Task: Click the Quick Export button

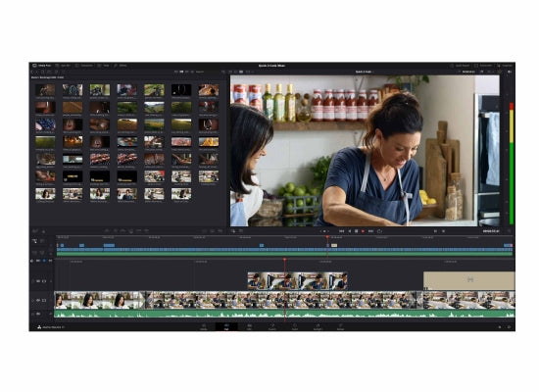Action: tap(460, 66)
